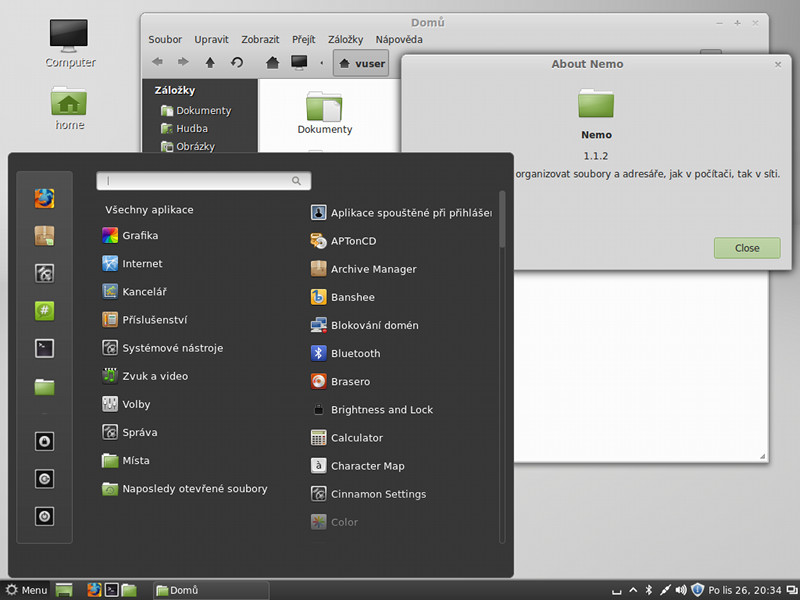Viewport: 800px width, 600px height.
Task: Switch to Domů window in taskbar
Action: 211,590
